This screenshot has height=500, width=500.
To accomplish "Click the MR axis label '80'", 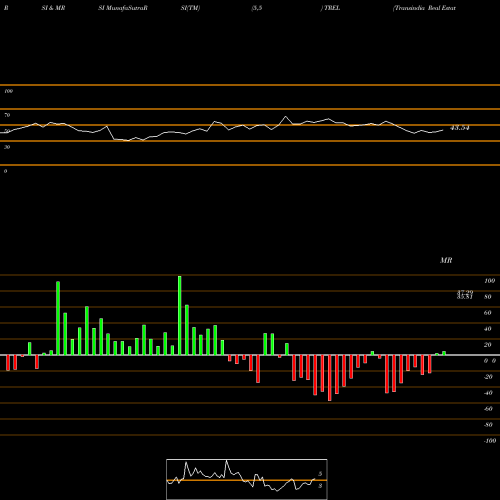I will pyautogui.click(x=488, y=297).
